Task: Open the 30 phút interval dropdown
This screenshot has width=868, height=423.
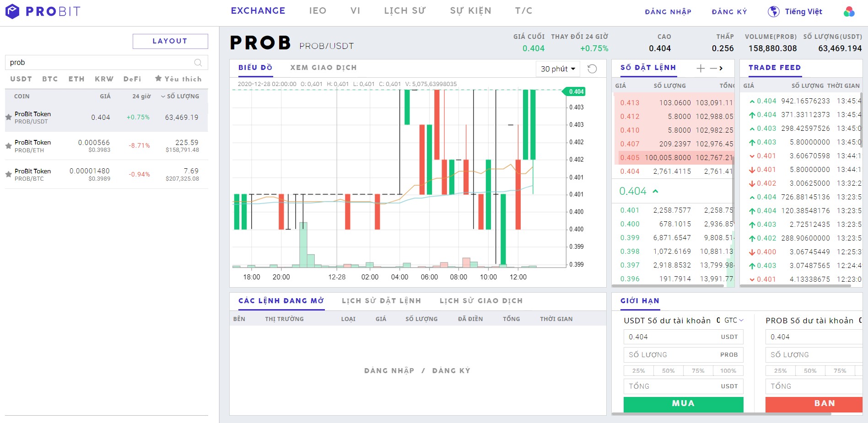Action: pos(558,69)
